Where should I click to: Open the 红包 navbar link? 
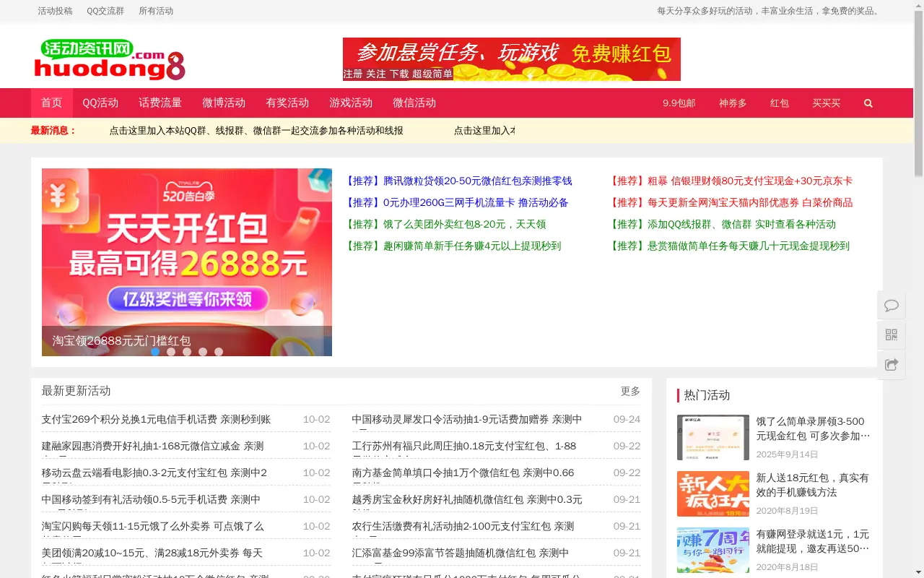tap(780, 103)
